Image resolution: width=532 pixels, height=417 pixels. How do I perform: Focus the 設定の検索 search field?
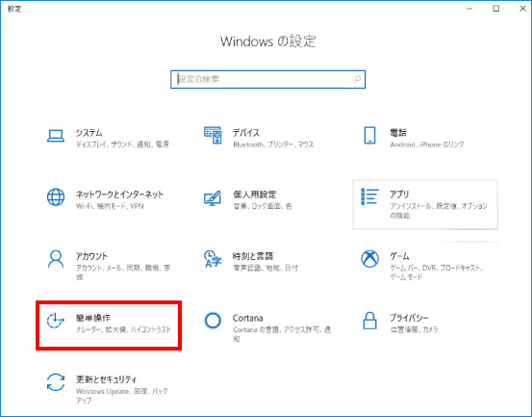(267, 80)
